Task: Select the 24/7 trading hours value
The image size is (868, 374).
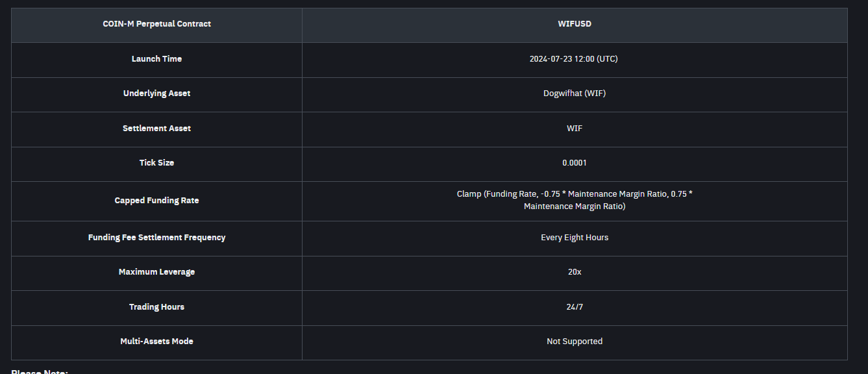Action: (575, 307)
